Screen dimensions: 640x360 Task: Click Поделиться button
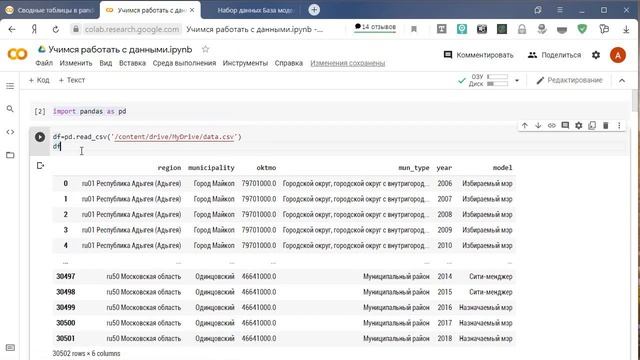[554, 55]
